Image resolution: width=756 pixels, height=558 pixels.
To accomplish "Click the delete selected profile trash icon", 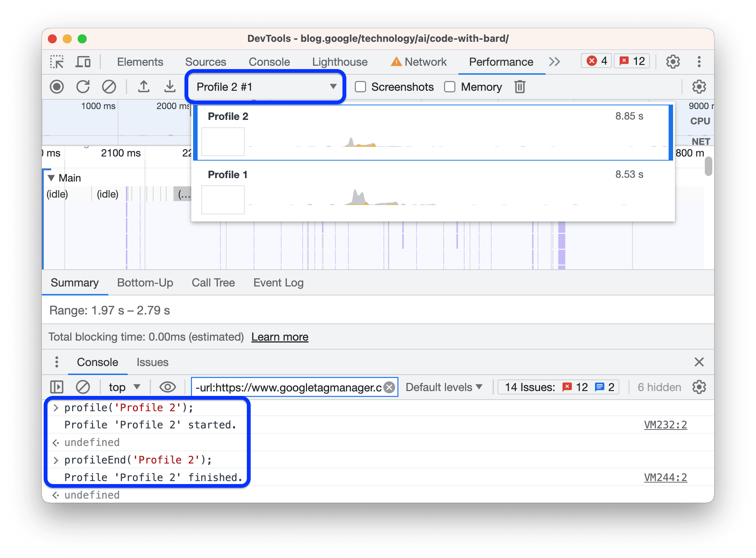I will [520, 86].
